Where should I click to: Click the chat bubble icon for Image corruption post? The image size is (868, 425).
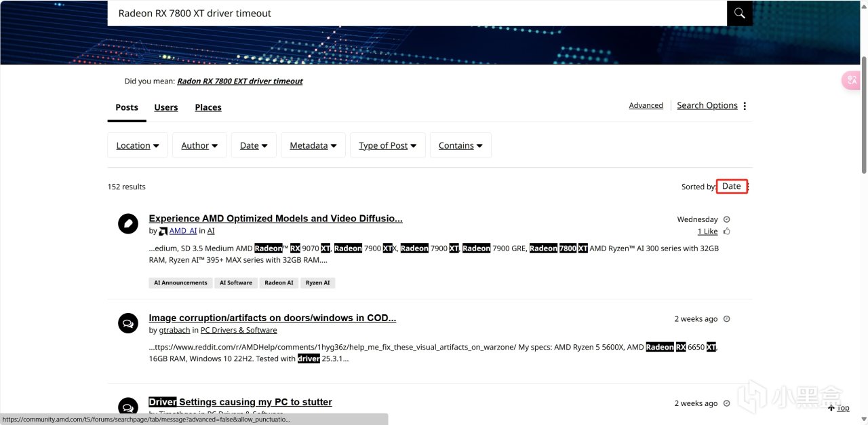tap(128, 323)
